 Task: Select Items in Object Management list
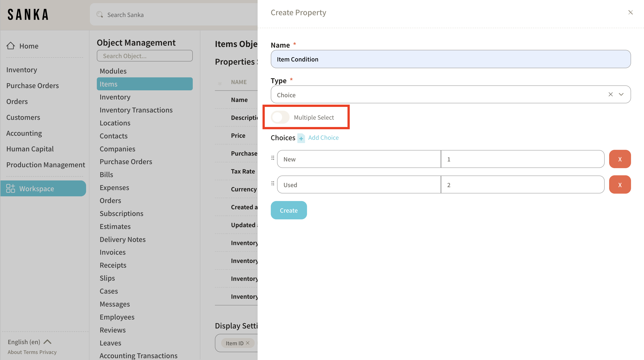click(x=144, y=84)
